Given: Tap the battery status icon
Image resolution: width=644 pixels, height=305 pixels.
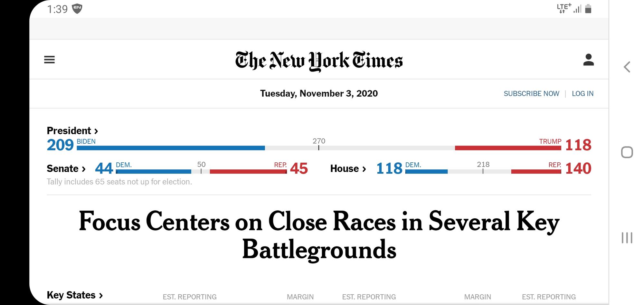Looking at the screenshot, I should point(588,9).
